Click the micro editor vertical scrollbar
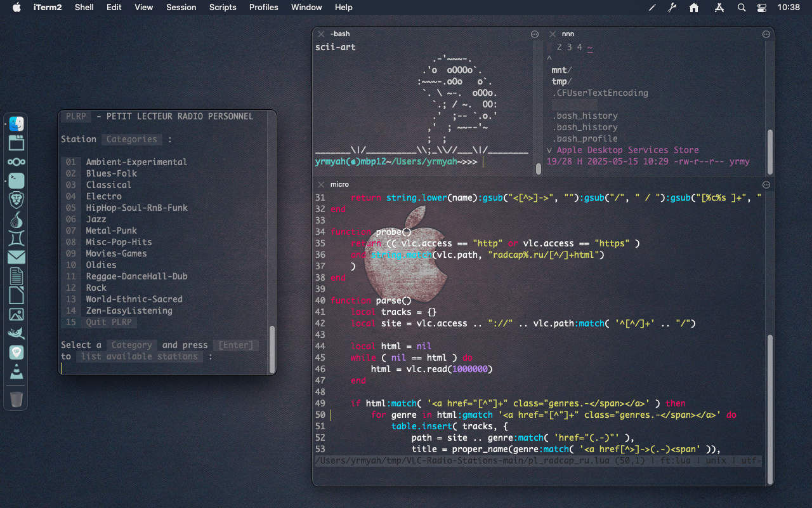Viewport: 812px width, 508px height. click(770, 406)
